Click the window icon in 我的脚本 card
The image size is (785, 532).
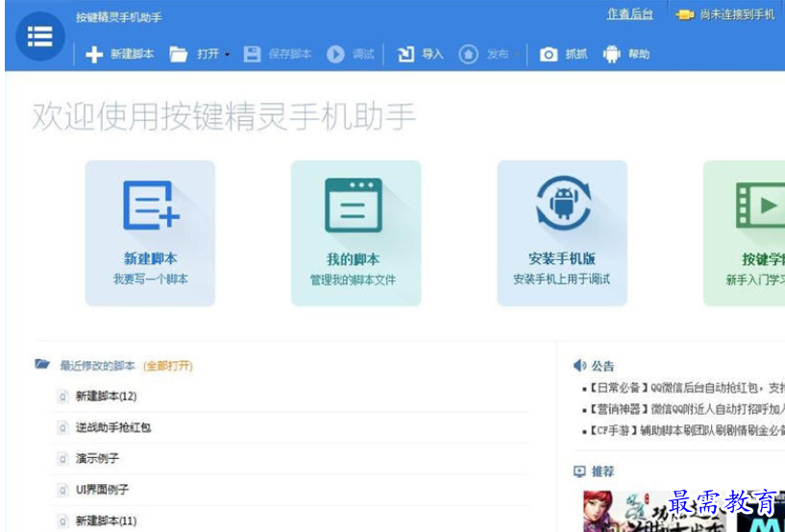click(354, 206)
